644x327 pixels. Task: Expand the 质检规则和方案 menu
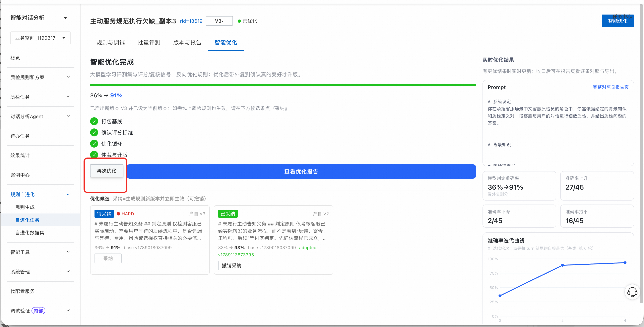[x=40, y=77]
